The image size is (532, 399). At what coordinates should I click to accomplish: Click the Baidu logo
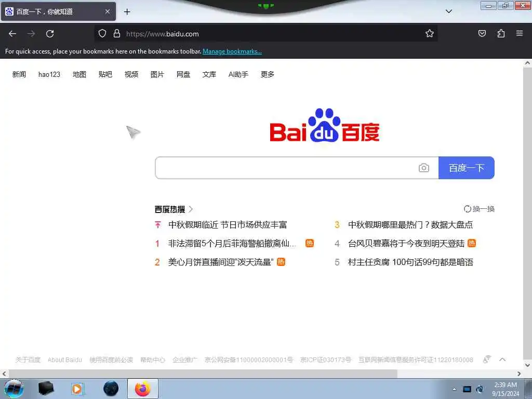click(x=325, y=125)
